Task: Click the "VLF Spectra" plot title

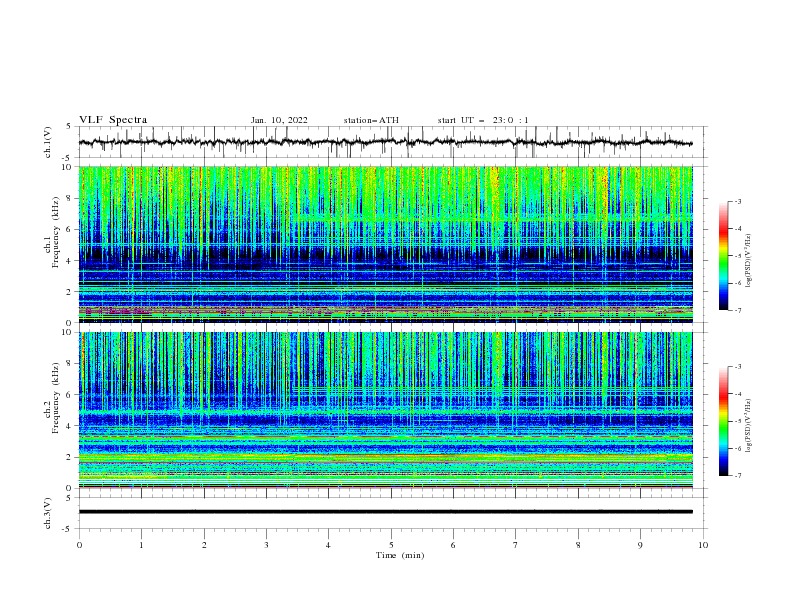Action: pyautogui.click(x=113, y=120)
